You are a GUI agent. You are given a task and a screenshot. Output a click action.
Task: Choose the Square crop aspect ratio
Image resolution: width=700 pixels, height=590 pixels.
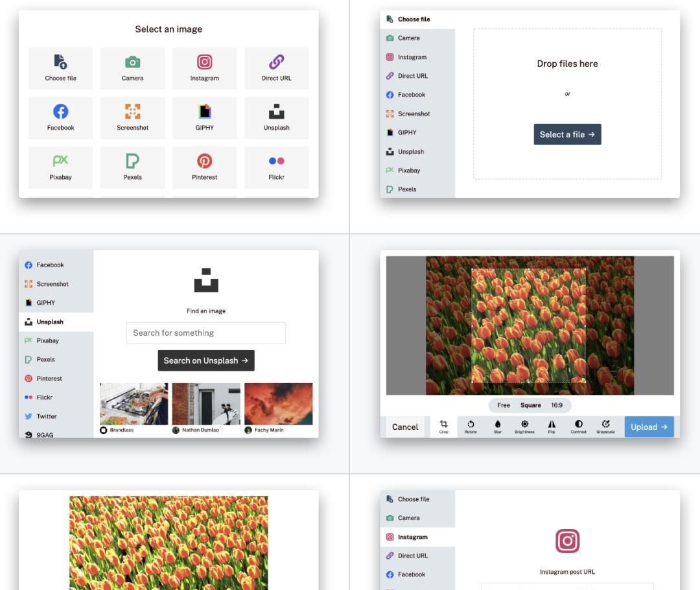[x=530, y=405]
